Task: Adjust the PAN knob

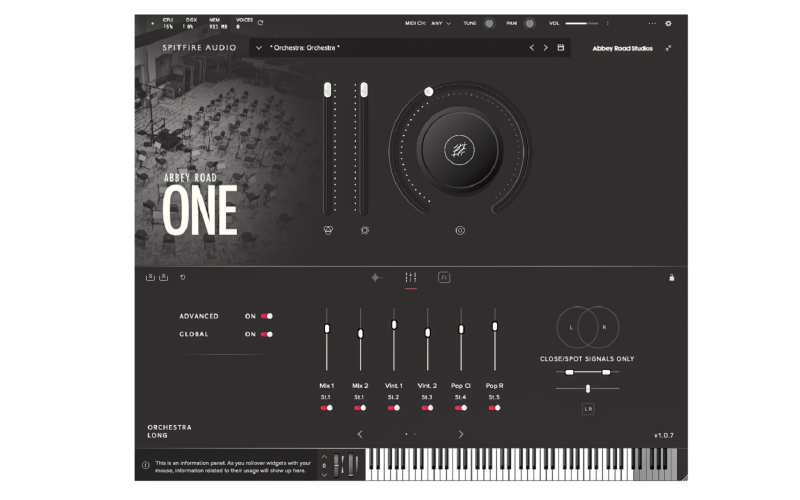Action: point(530,23)
